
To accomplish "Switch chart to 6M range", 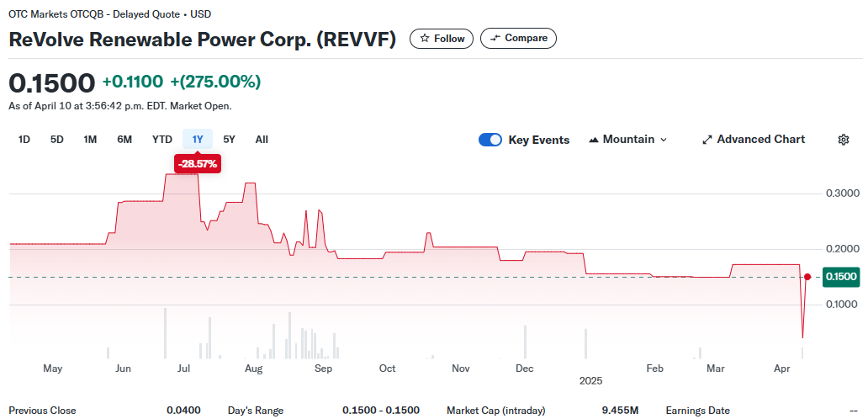I will coord(124,140).
